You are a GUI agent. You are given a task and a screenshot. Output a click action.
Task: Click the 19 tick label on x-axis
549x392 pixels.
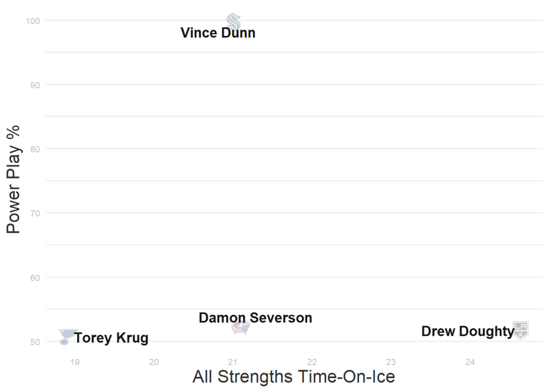click(x=75, y=363)
